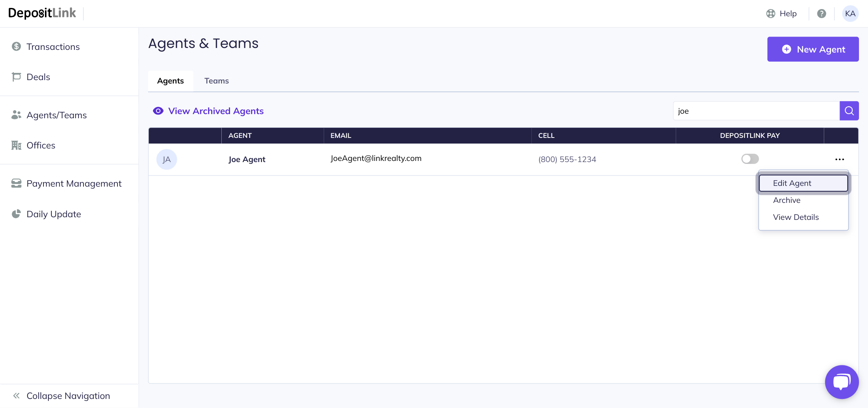This screenshot has height=408, width=868.
Task: Open the three-dot menu for Joe Agent
Action: (840, 159)
